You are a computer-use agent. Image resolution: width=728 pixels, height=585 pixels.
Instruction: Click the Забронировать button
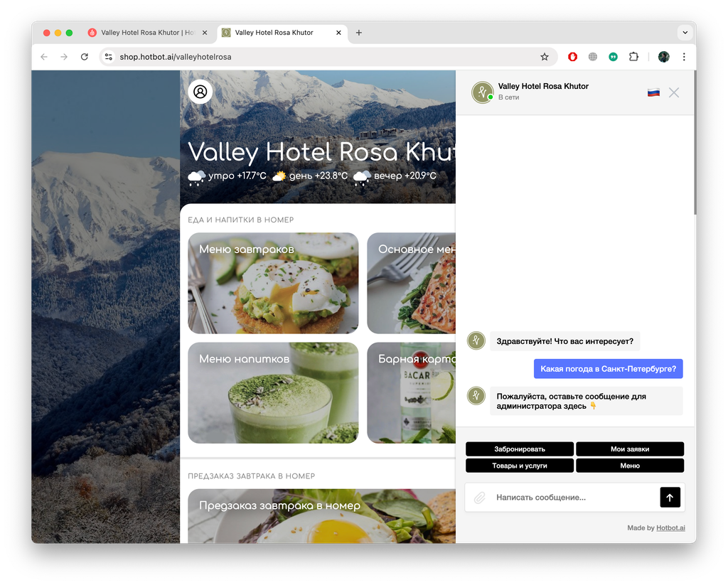click(520, 449)
